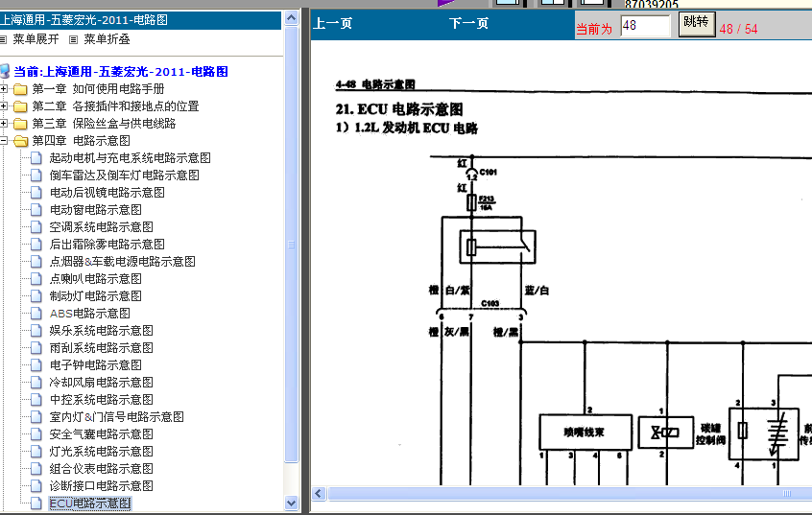Click tree panel vertical scrollbar thumb

coord(292,245)
